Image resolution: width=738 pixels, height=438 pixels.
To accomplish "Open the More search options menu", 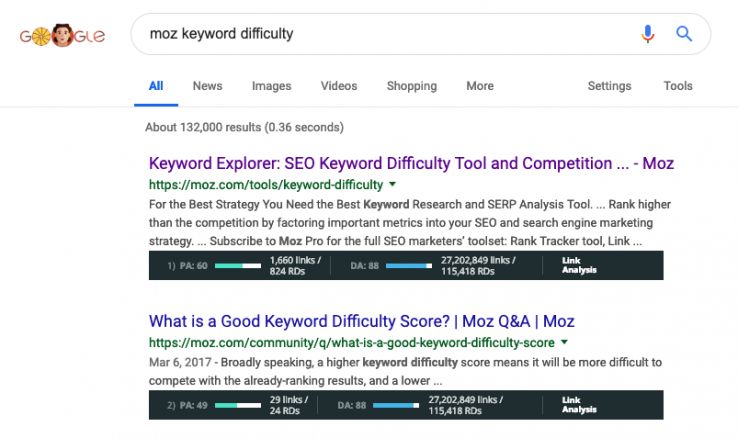I will point(479,86).
